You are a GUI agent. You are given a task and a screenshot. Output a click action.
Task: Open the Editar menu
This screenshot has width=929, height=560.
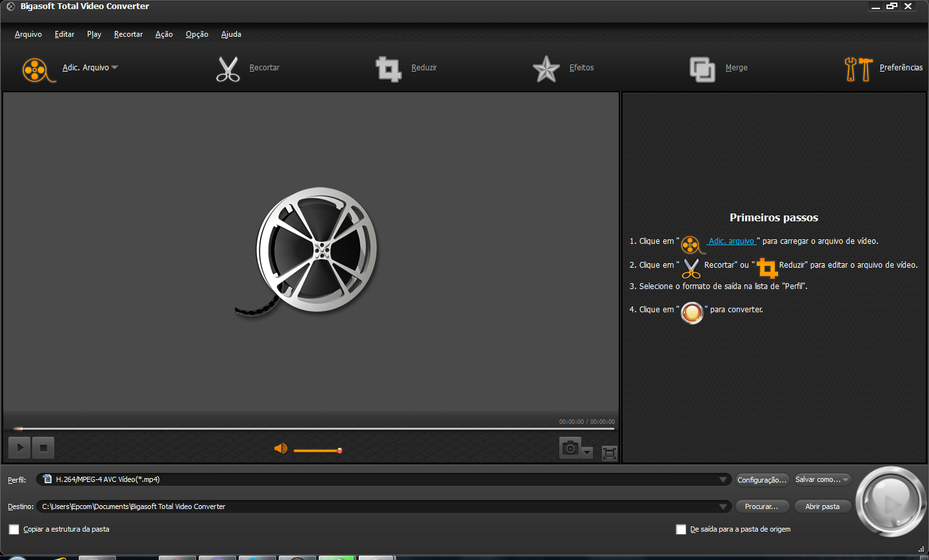[65, 34]
